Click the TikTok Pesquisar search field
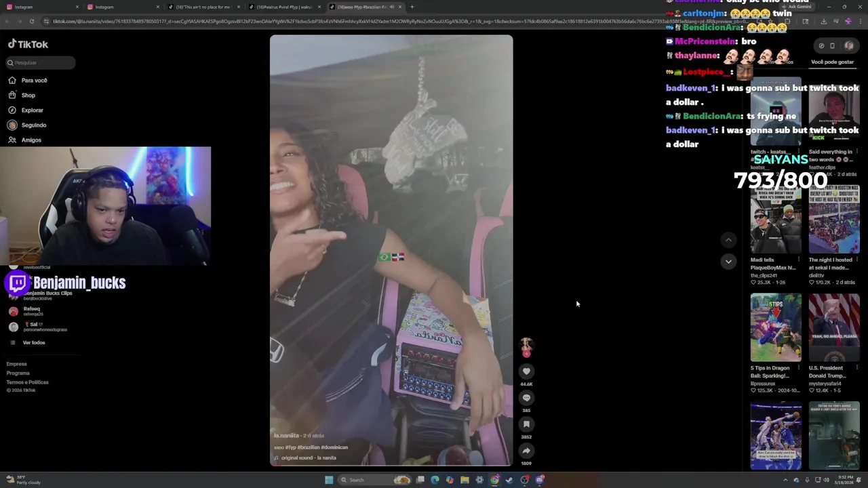Screen dimensions: 868x488 coord(41,62)
